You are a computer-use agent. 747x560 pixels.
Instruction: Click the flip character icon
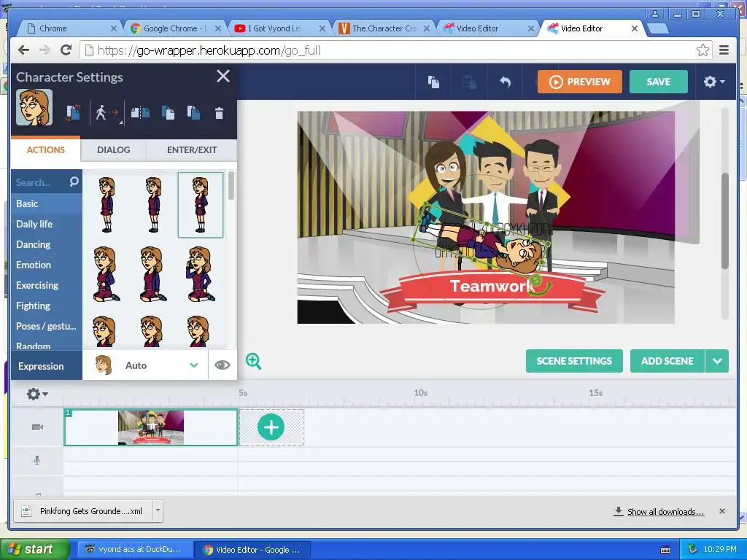[x=140, y=113]
